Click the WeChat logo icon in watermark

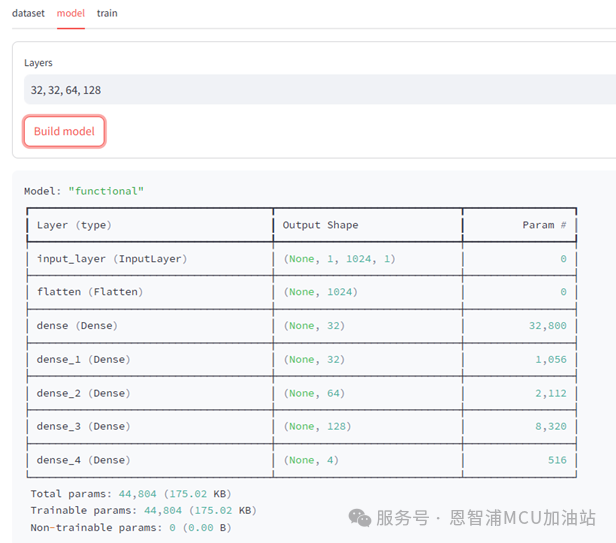(x=359, y=517)
